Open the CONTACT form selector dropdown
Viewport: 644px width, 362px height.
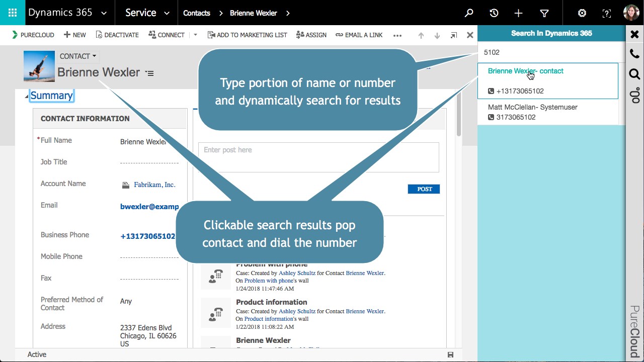point(78,56)
